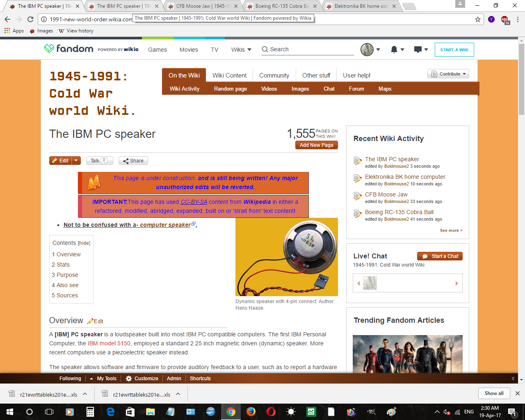Screen dimensions: 525x420
Task: Open the Shortcuts toolbar item
Action: pos(200,379)
